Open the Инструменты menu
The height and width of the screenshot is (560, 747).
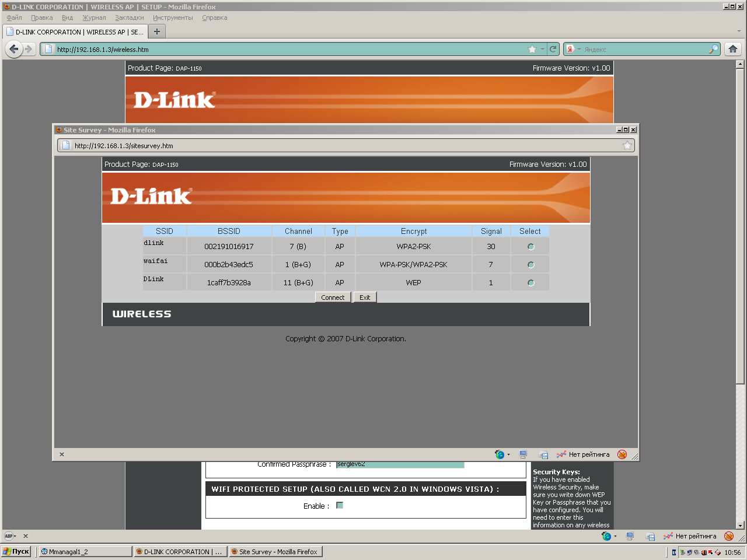pos(173,17)
